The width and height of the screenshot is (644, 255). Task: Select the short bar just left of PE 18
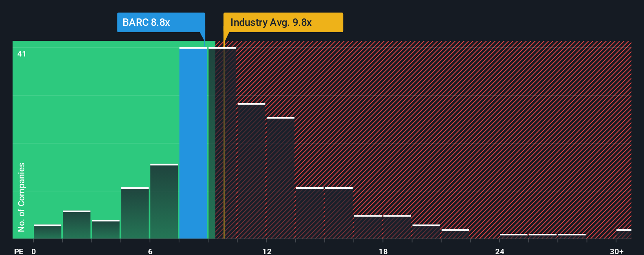click(368, 227)
